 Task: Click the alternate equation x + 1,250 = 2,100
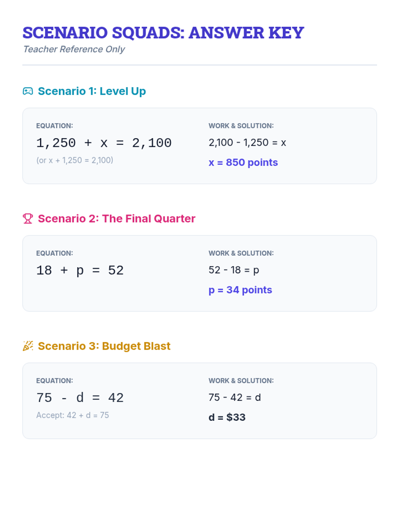[75, 160]
